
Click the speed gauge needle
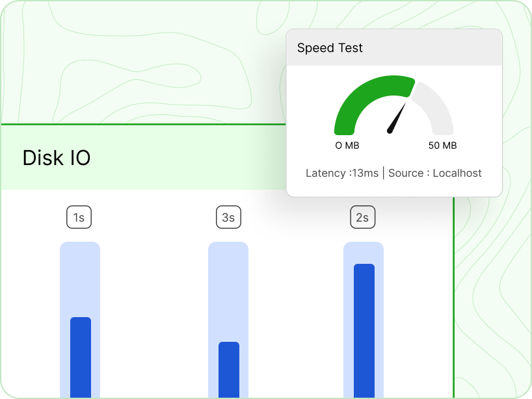[x=397, y=118]
